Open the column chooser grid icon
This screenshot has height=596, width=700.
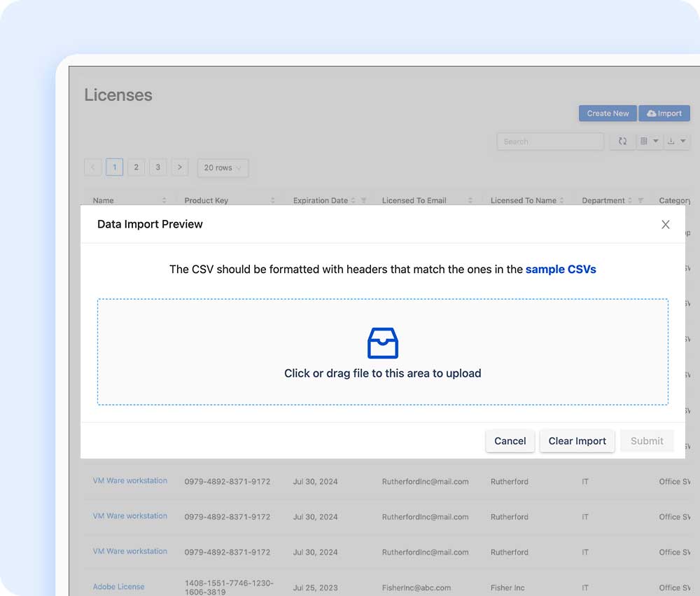(x=644, y=141)
